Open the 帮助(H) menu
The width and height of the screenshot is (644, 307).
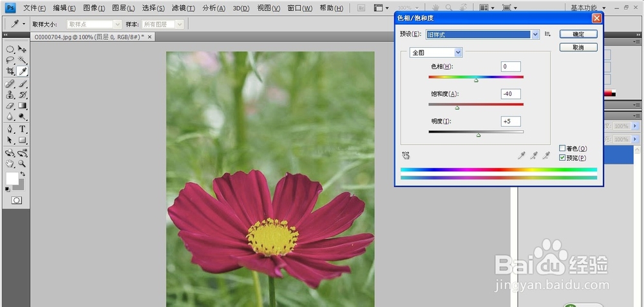pyautogui.click(x=331, y=8)
